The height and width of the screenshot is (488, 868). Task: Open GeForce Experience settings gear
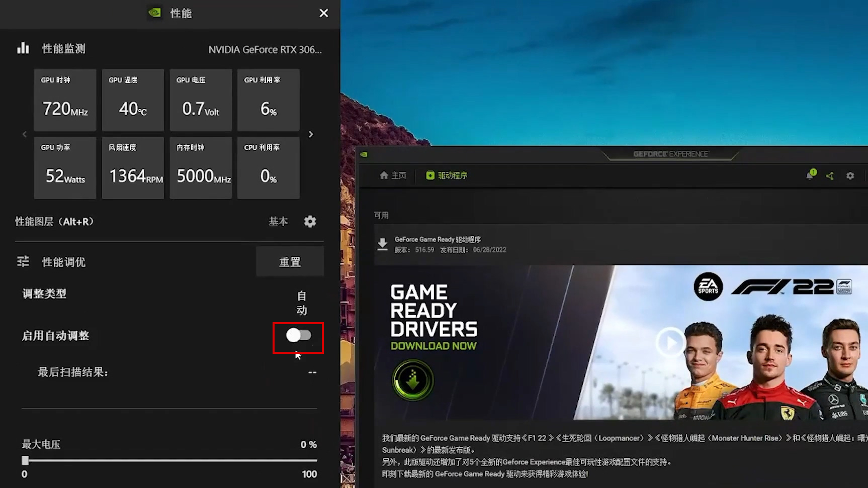coord(850,176)
